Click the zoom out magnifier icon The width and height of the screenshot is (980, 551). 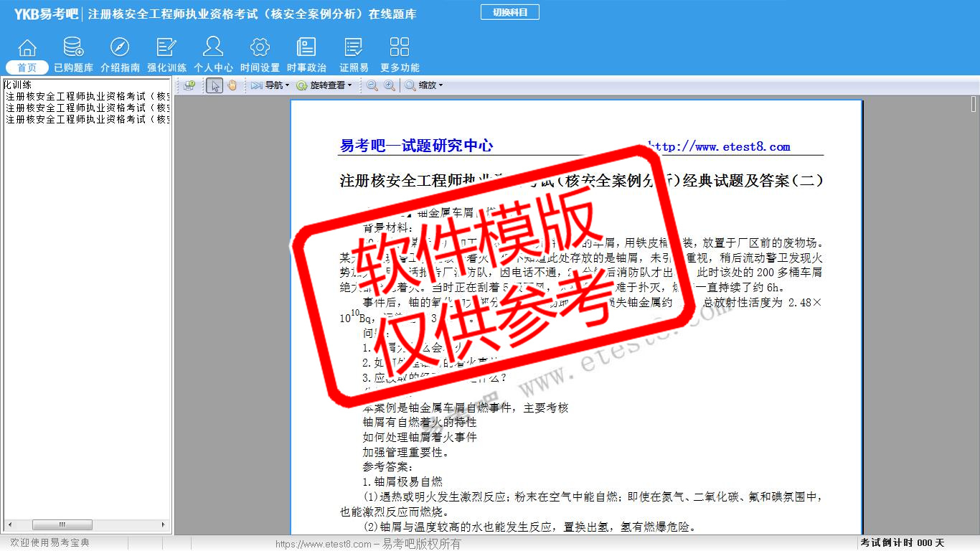pos(372,85)
